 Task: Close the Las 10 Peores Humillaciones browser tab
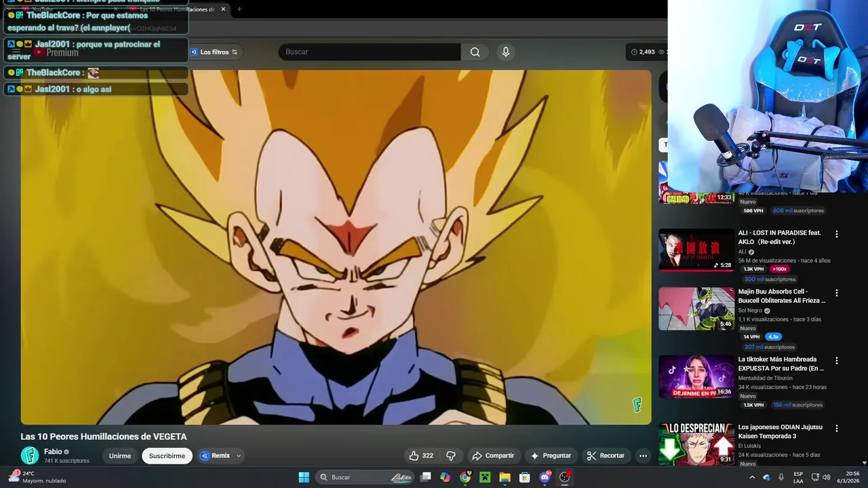pos(223,9)
